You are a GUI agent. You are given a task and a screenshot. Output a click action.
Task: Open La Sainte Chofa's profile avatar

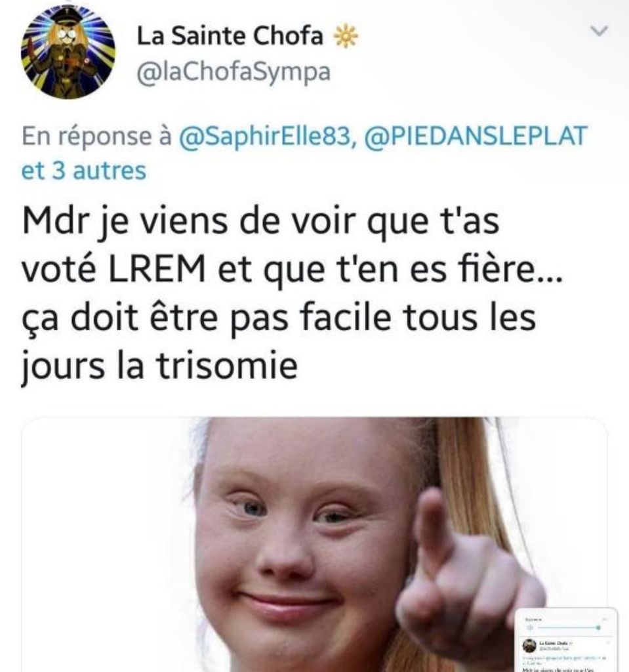pyautogui.click(x=68, y=52)
